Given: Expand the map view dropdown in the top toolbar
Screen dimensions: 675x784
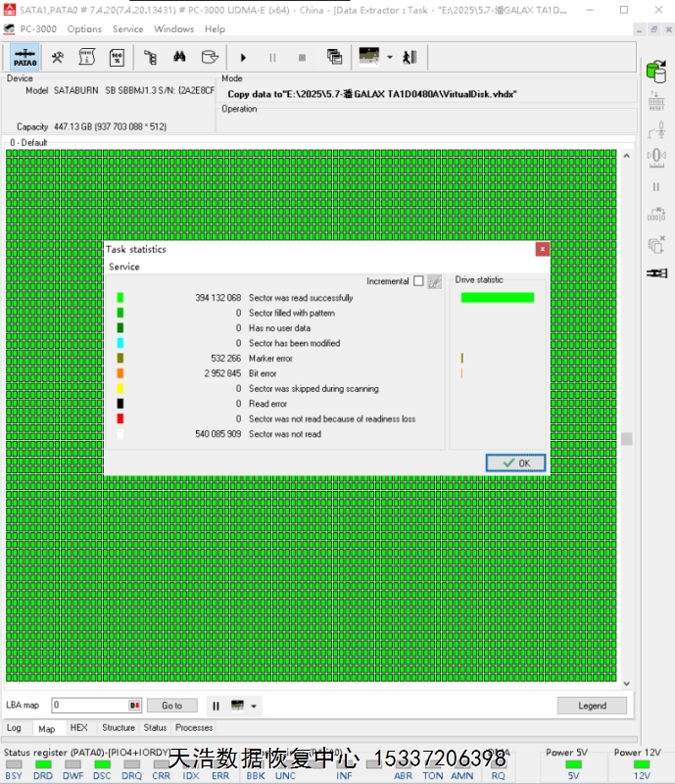Looking at the screenshot, I should (389, 57).
